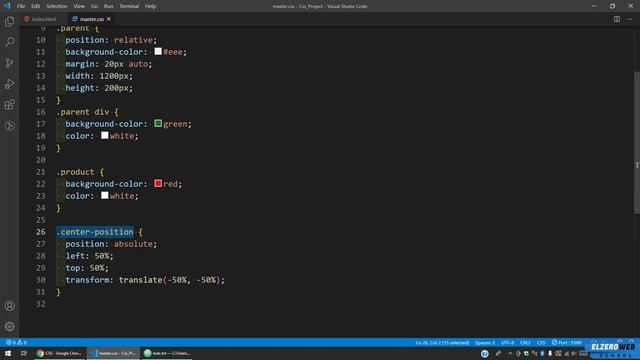
Task: Click the Bluetooth tray icon
Action: pyautogui.click(x=542, y=353)
